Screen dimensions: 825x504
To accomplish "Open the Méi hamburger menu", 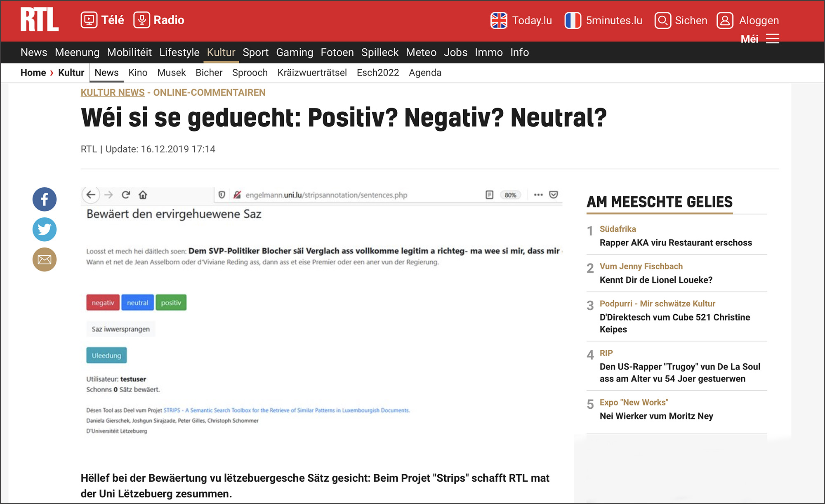I will pos(772,39).
